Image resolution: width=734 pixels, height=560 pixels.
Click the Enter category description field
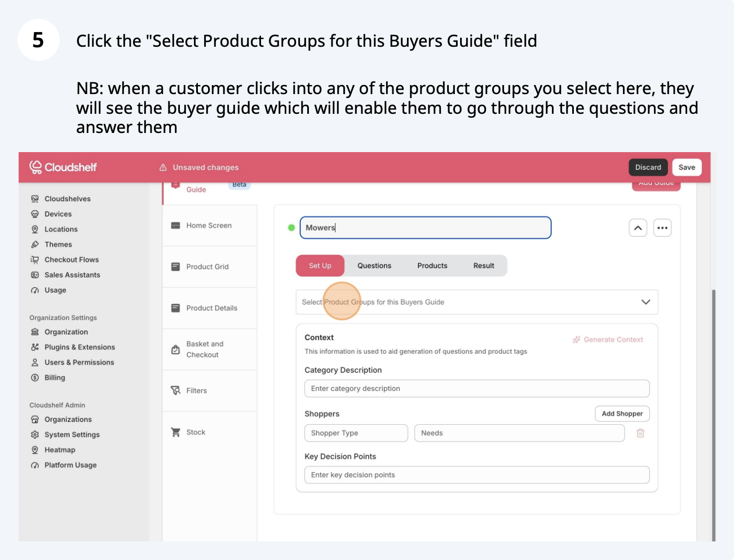point(477,389)
